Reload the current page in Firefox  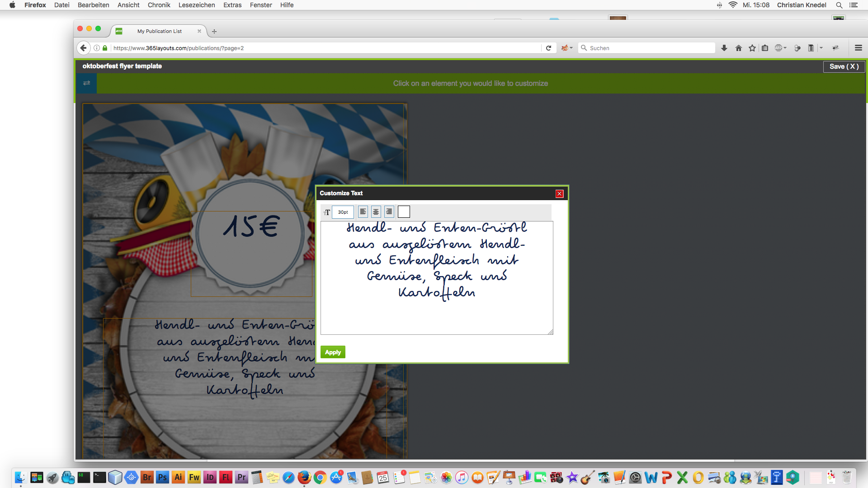(548, 48)
